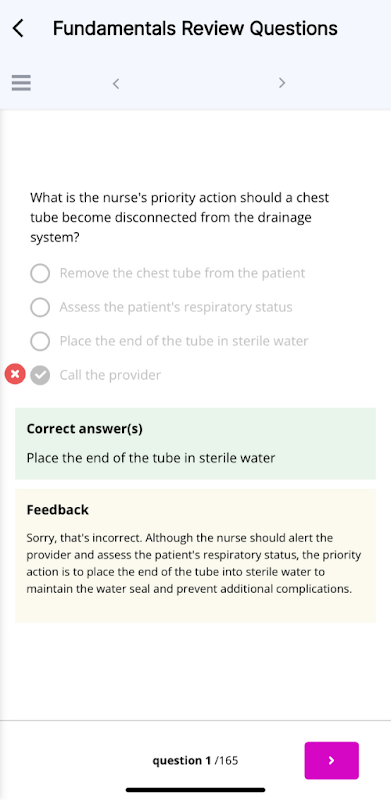The height and width of the screenshot is (800, 391).
Task: Tap the 'Remove the chest tube' answer label
Action: (x=182, y=273)
